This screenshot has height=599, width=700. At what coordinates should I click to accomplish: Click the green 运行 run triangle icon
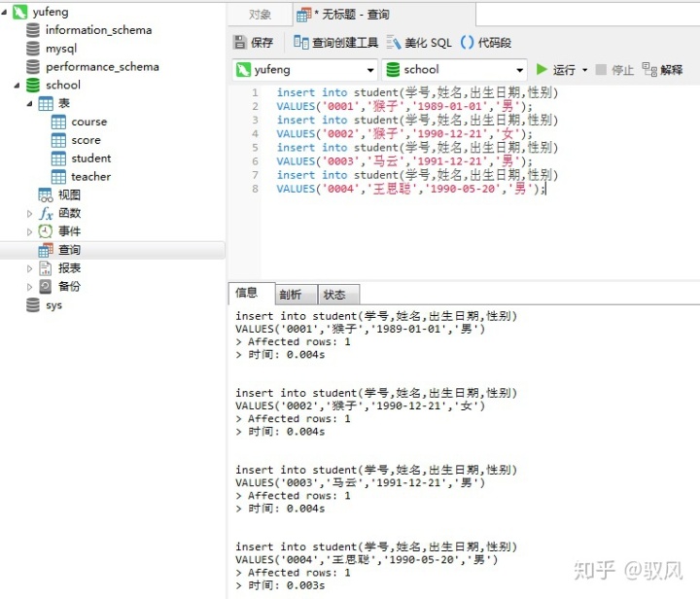coord(542,69)
